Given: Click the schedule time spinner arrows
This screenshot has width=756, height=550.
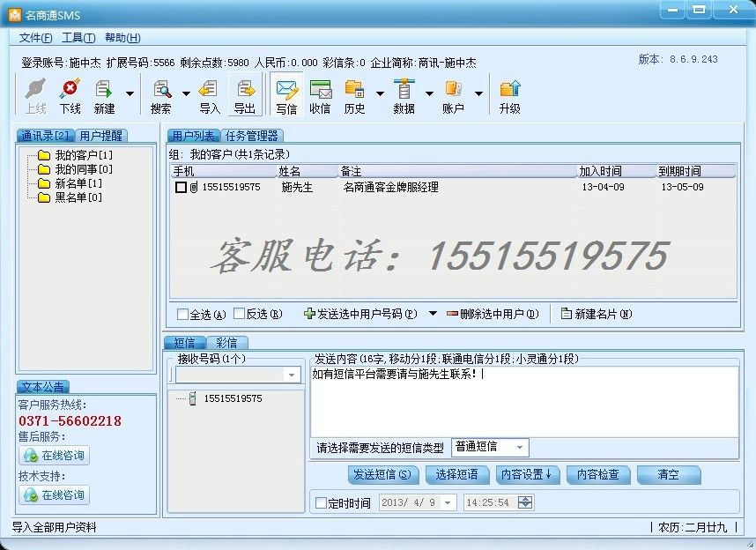Looking at the screenshot, I should (x=525, y=502).
